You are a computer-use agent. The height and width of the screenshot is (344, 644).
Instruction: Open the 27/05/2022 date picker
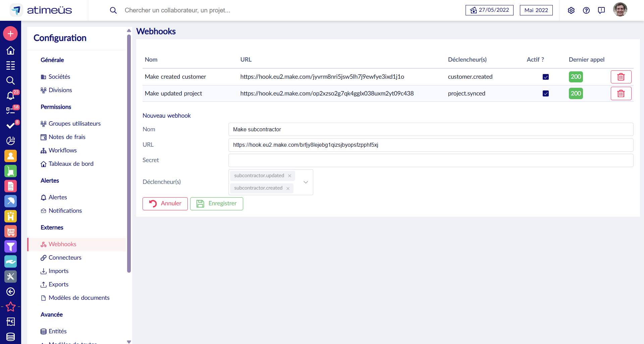coord(489,10)
